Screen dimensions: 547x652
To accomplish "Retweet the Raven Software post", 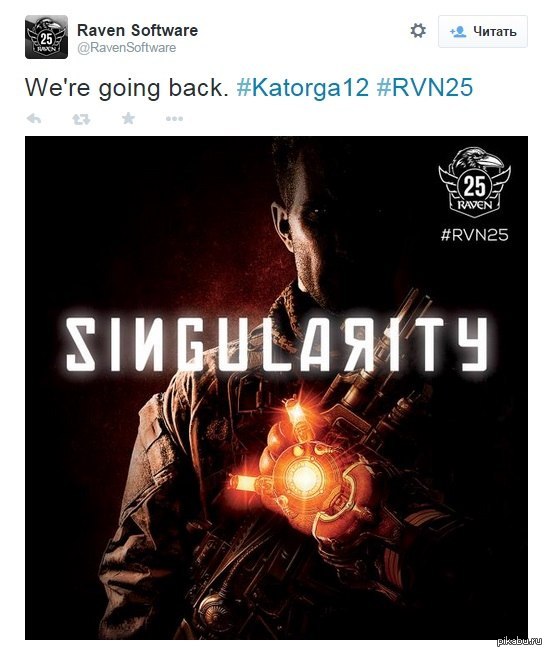I will point(81,119).
